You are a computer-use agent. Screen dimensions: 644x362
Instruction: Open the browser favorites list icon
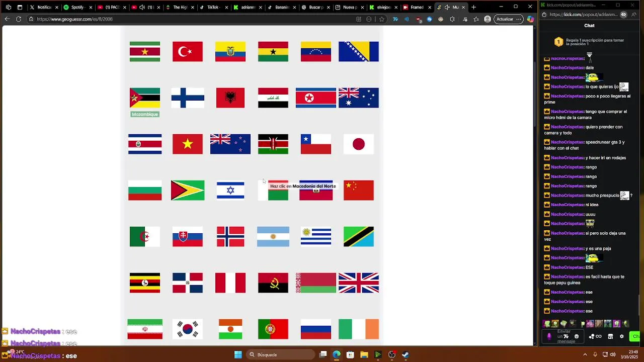(476, 19)
